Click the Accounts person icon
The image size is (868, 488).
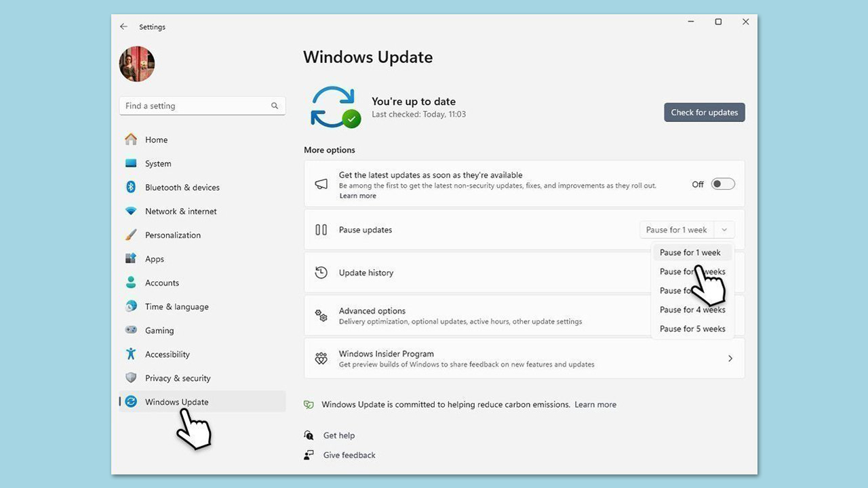coord(131,283)
